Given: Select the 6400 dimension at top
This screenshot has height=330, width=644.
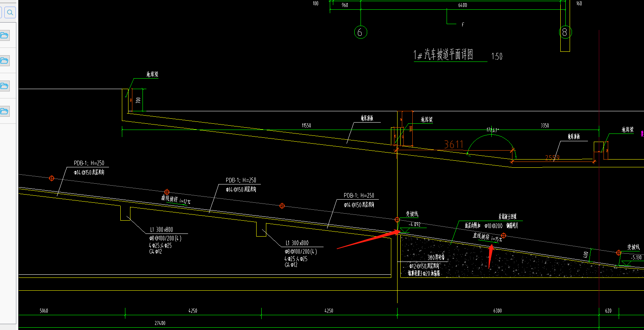Looking at the screenshot, I should (x=463, y=5).
